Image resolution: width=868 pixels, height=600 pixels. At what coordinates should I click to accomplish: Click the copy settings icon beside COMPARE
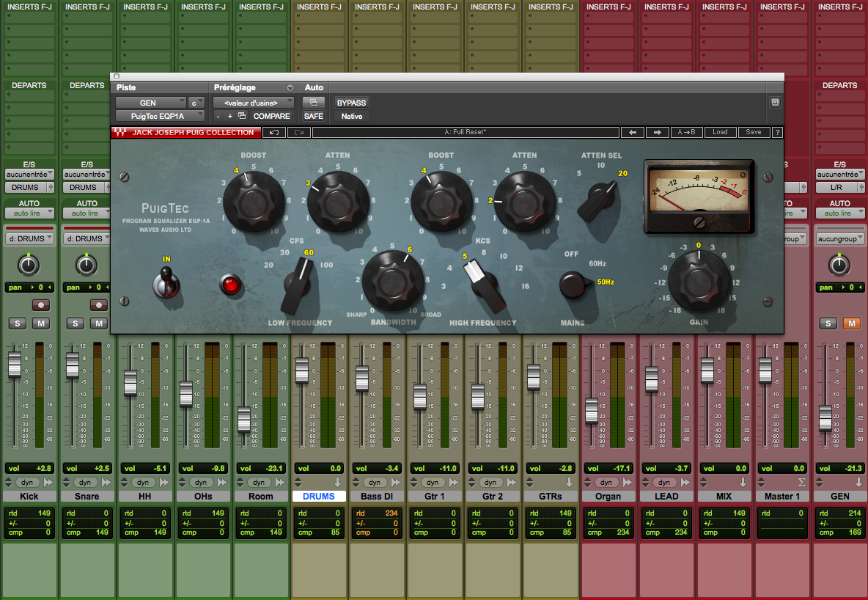click(x=242, y=116)
